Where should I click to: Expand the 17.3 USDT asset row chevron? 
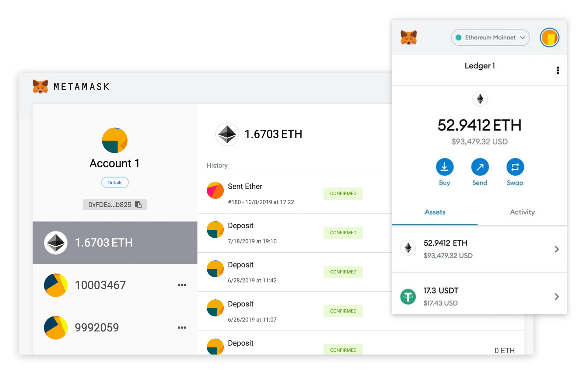tap(556, 297)
